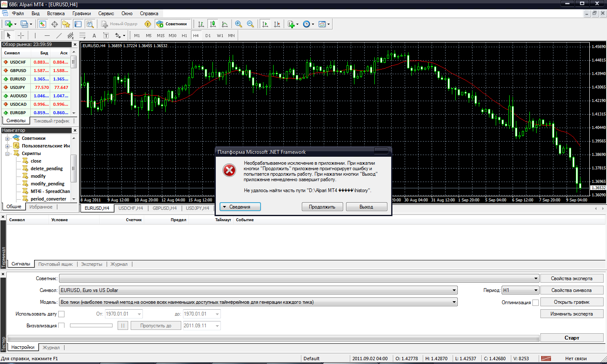Toggle the Советники auto-trading button
Image resolution: width=607 pixels, height=364 pixels.
point(172,24)
